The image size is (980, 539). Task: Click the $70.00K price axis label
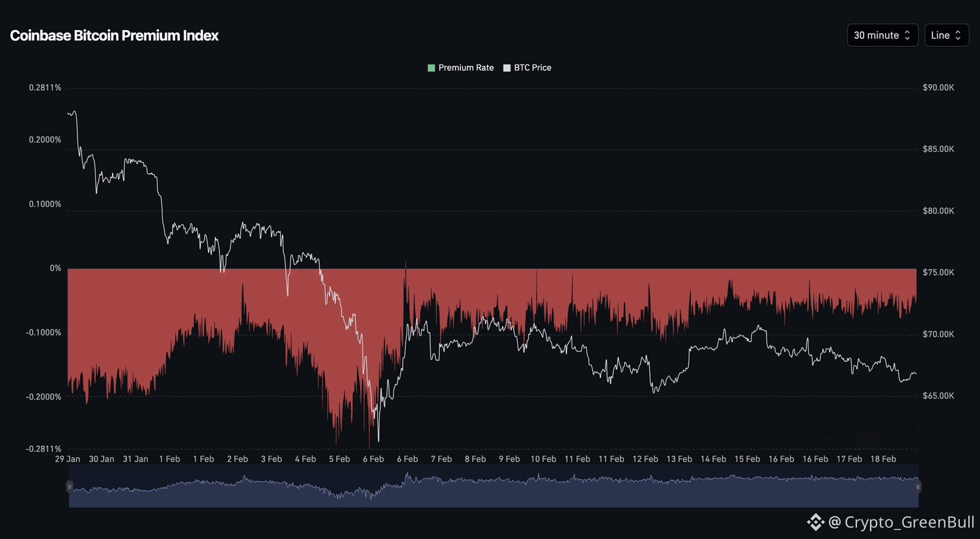point(938,335)
